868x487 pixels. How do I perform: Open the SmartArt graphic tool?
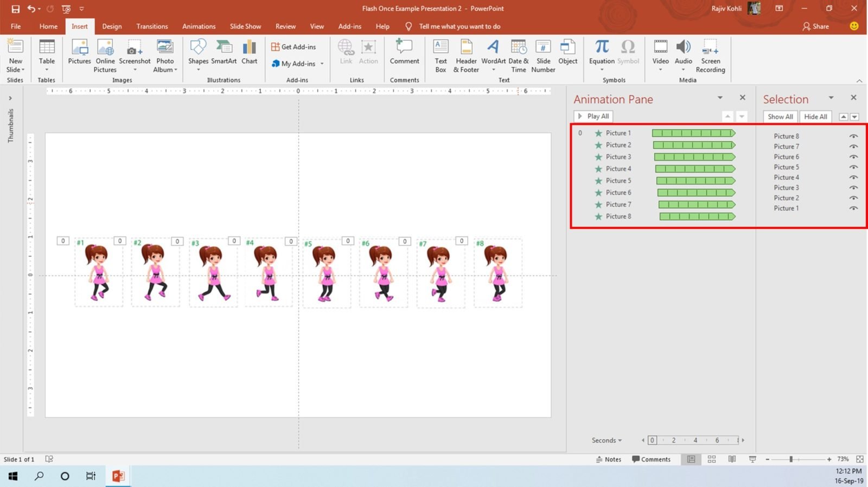click(x=224, y=53)
